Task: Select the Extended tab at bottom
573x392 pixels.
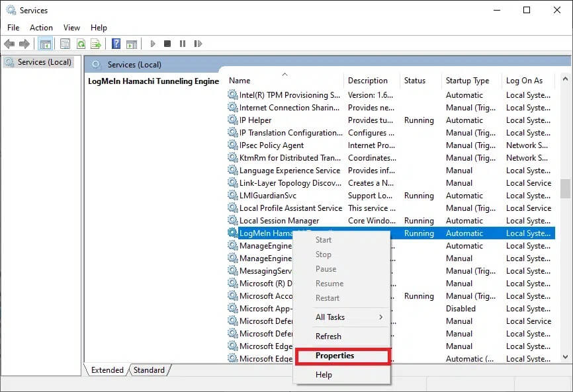Action: (x=107, y=370)
